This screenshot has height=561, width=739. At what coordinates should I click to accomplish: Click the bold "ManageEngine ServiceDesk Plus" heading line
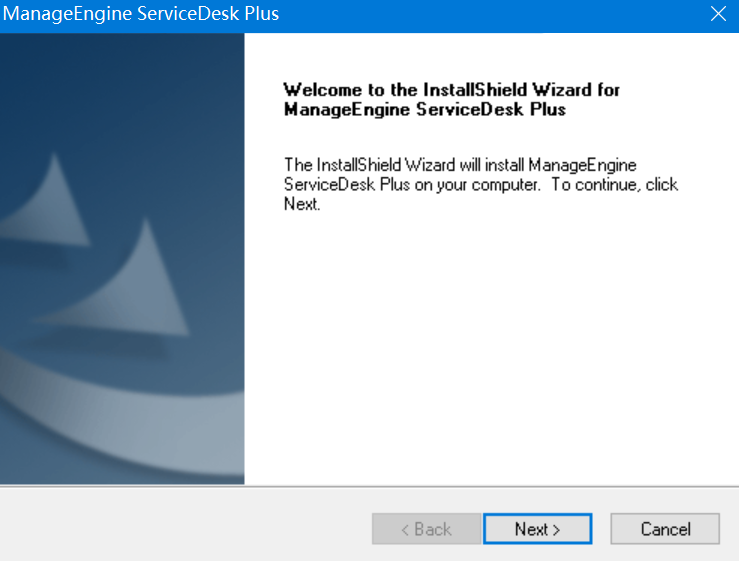point(425,109)
